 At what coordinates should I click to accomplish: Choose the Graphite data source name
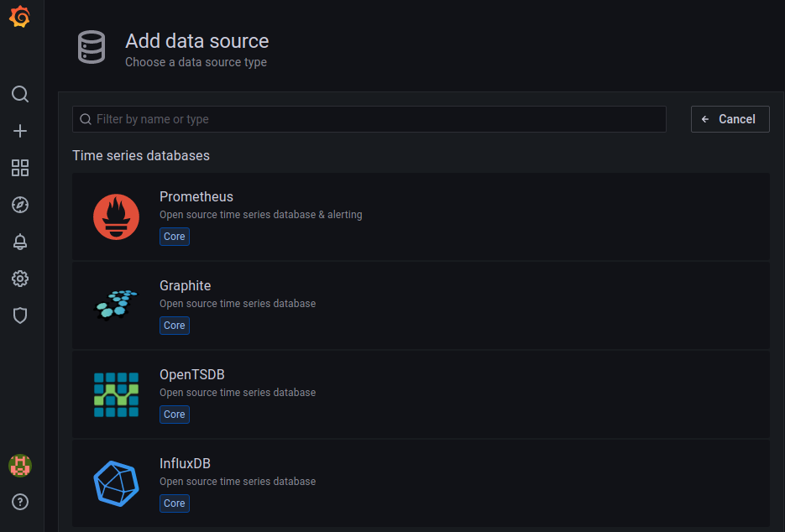point(186,286)
